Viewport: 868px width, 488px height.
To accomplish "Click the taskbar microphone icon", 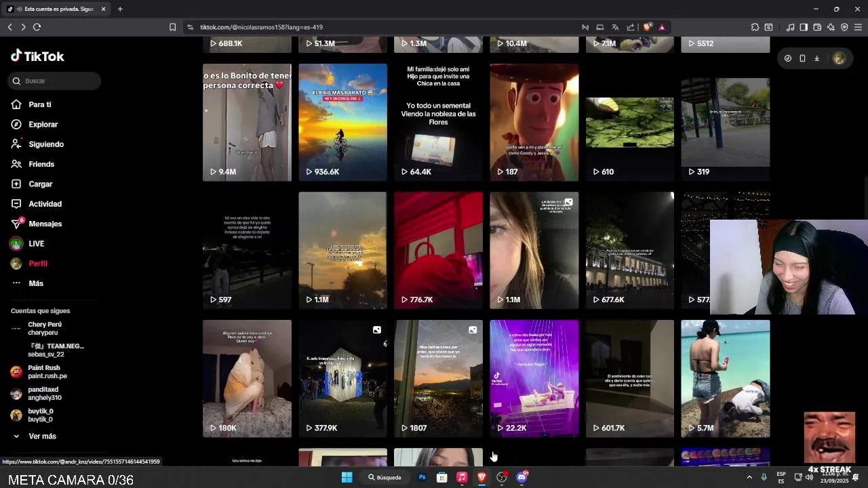I will pyautogui.click(x=764, y=477).
